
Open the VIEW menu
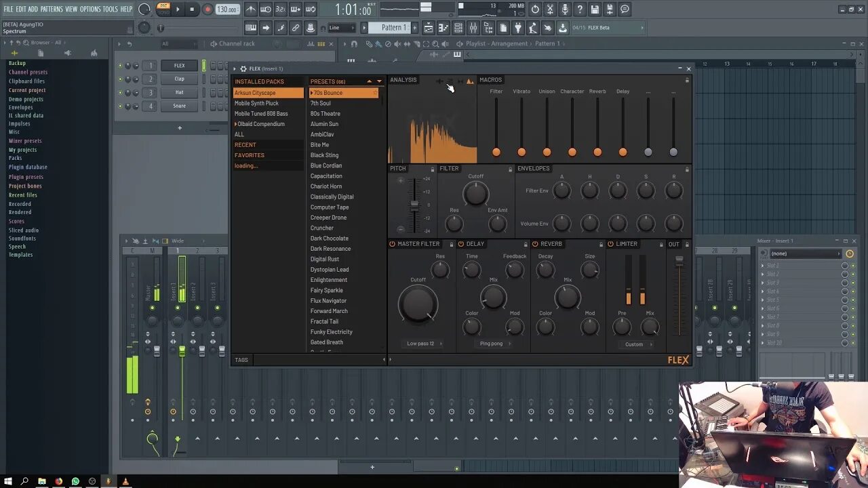71,9
